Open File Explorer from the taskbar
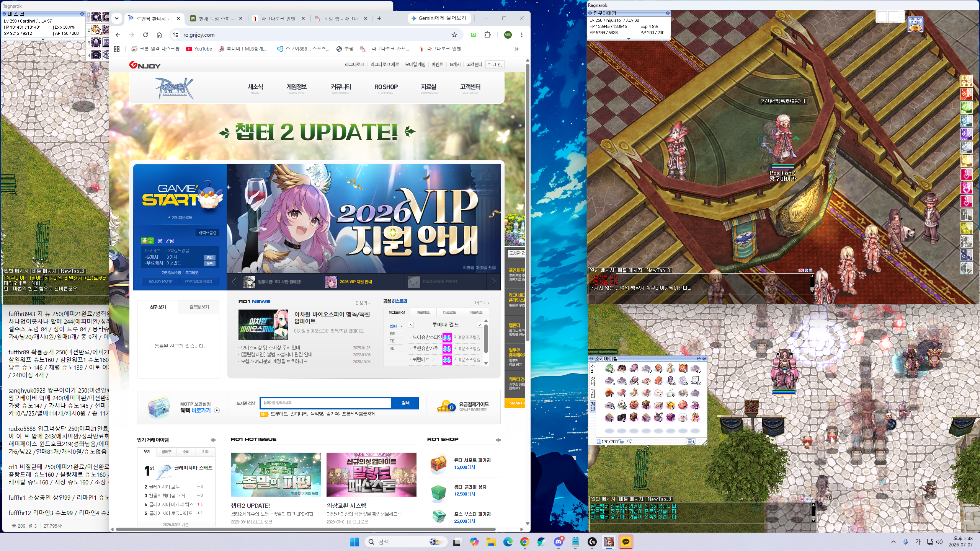Viewport: 980px width, 551px height. click(491, 542)
